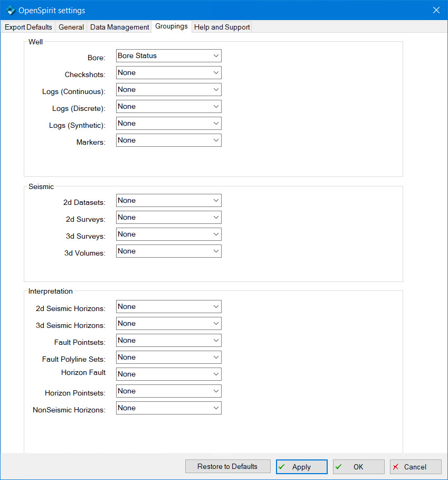Close the OpenSpirit settings window
The width and height of the screenshot is (448, 480).
(436, 10)
